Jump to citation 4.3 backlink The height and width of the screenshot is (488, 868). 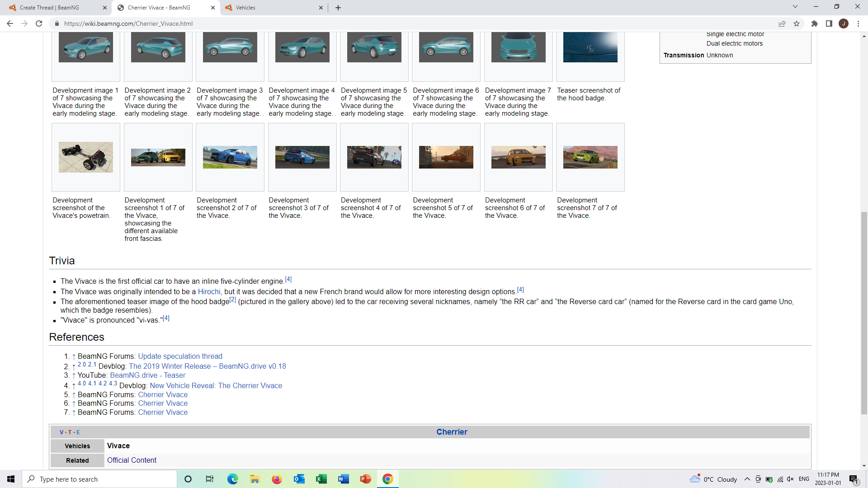point(113,384)
